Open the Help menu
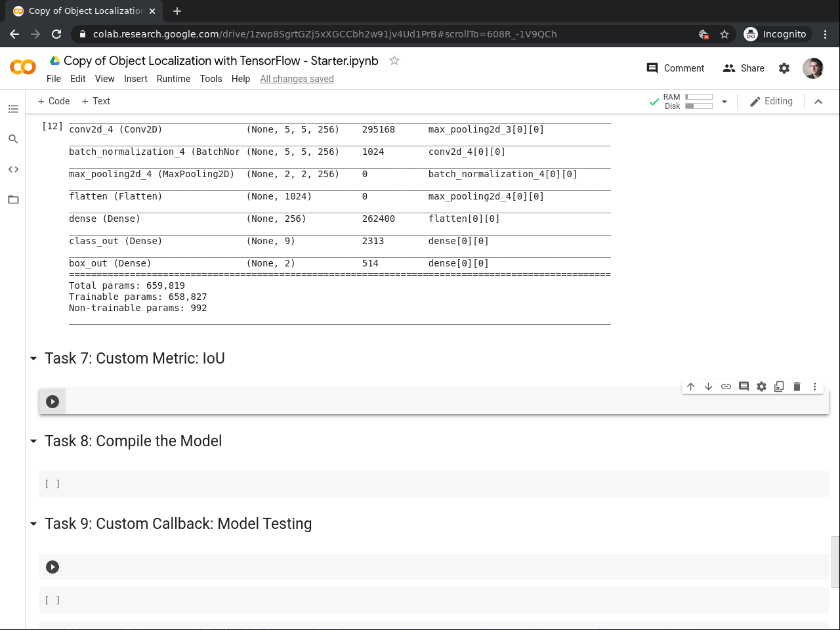This screenshot has width=840, height=630. tap(241, 79)
